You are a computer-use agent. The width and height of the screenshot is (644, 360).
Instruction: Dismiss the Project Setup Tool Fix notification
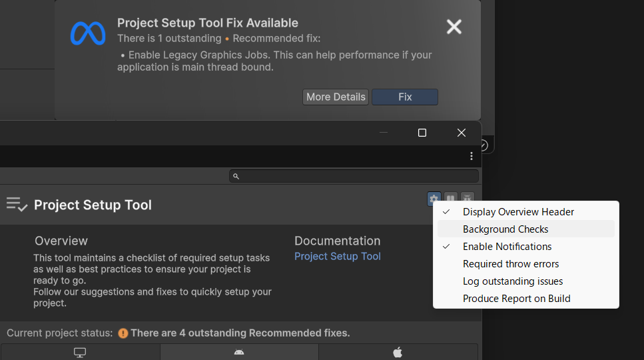coord(454,27)
